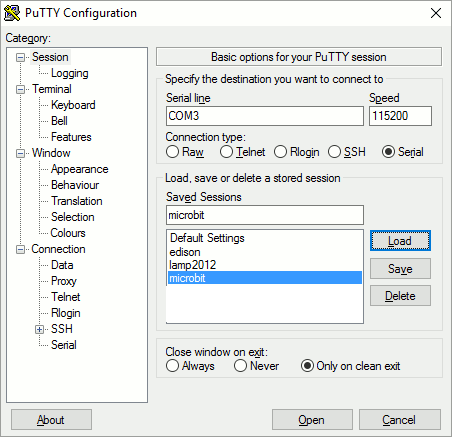Collapse the Session tree node
Image resolution: width=452 pixels, height=437 pixels.
(x=21, y=57)
